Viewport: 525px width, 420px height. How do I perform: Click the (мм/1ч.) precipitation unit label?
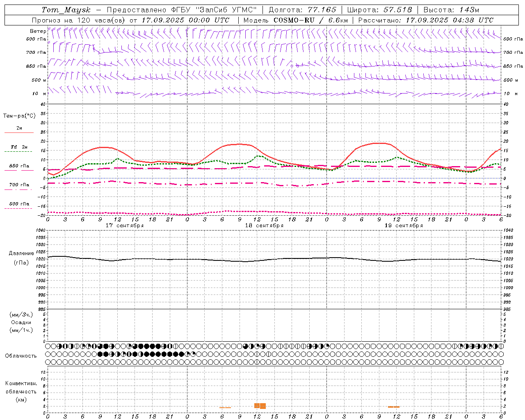[x=21, y=330]
